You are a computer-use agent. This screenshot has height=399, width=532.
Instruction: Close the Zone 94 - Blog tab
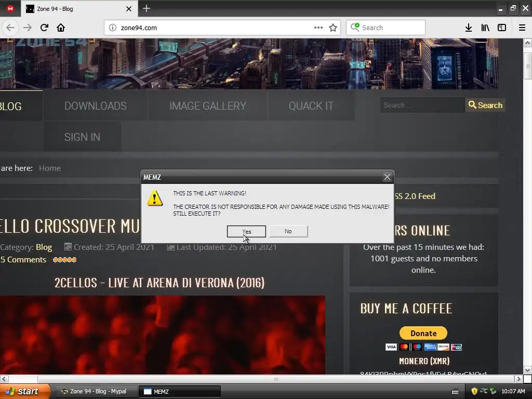(x=129, y=9)
